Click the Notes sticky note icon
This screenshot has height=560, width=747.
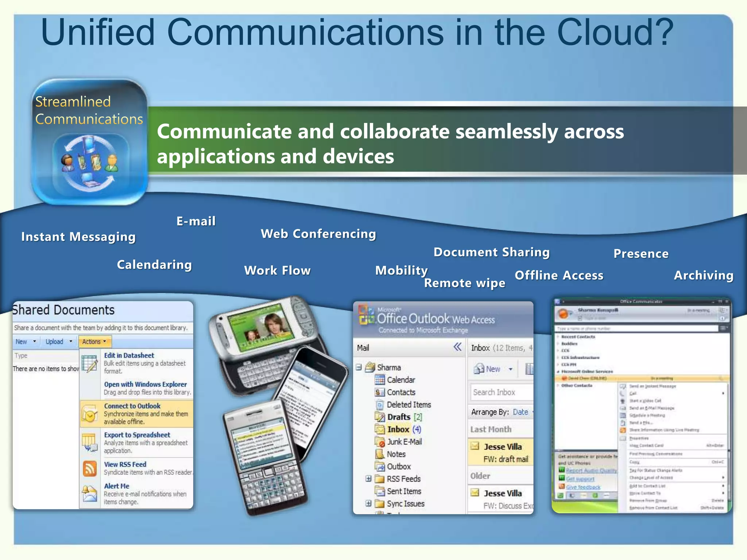[x=380, y=454]
